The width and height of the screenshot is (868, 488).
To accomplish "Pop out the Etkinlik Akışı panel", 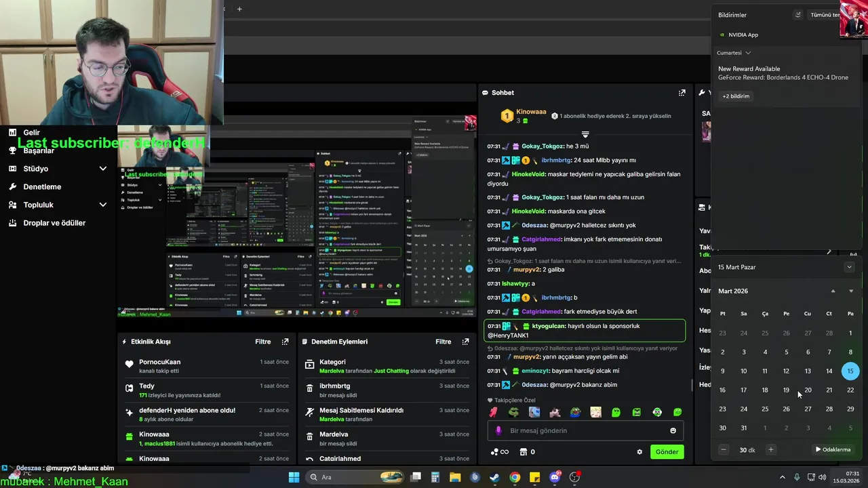I will click(285, 342).
